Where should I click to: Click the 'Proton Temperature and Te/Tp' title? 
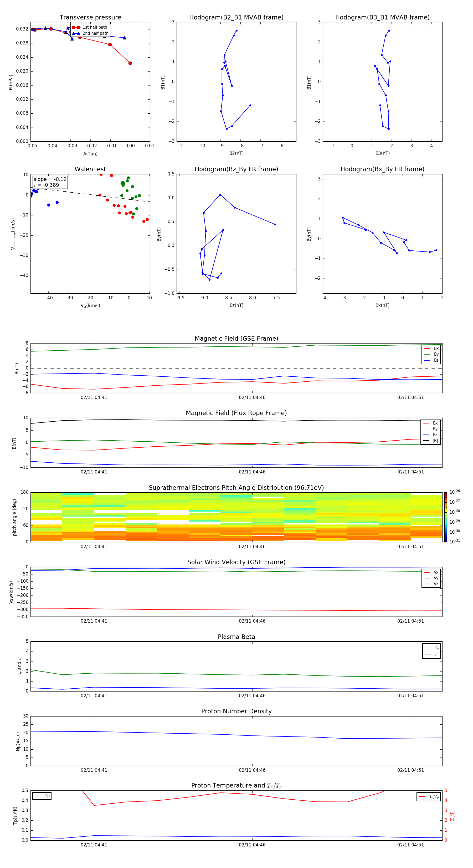coord(236,785)
